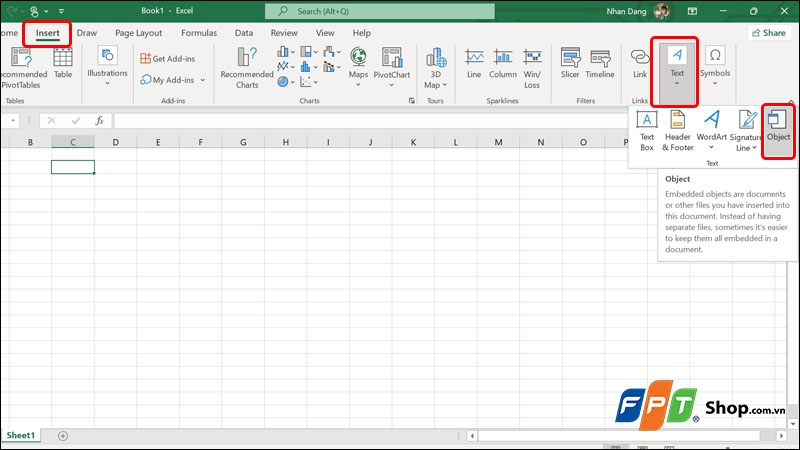Select the Sheet1 tab
The height and width of the screenshot is (450, 800).
pyautogui.click(x=20, y=435)
